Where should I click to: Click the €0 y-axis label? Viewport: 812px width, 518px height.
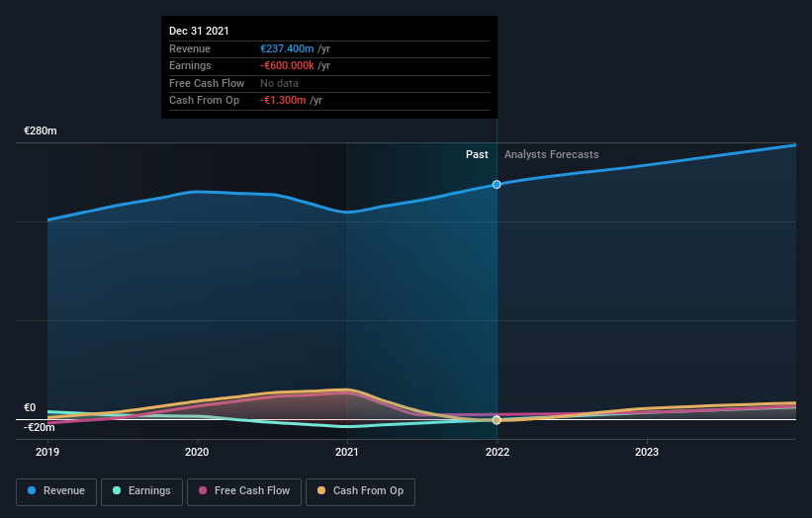pos(30,407)
